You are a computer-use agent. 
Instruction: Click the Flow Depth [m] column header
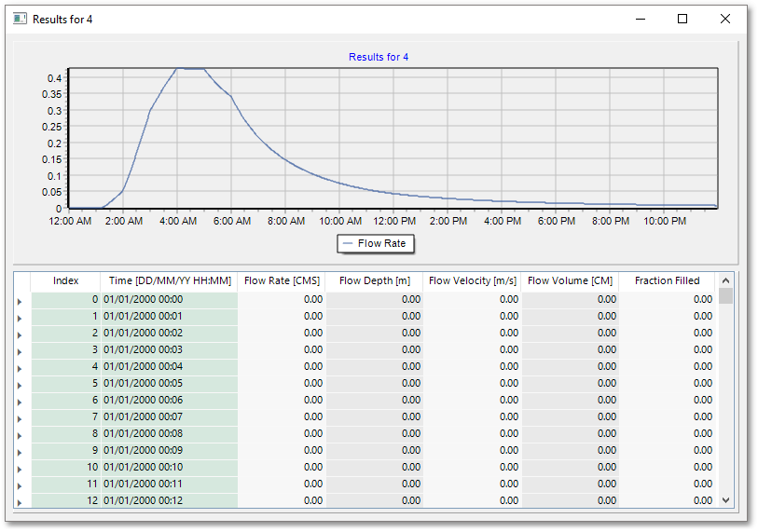375,280
